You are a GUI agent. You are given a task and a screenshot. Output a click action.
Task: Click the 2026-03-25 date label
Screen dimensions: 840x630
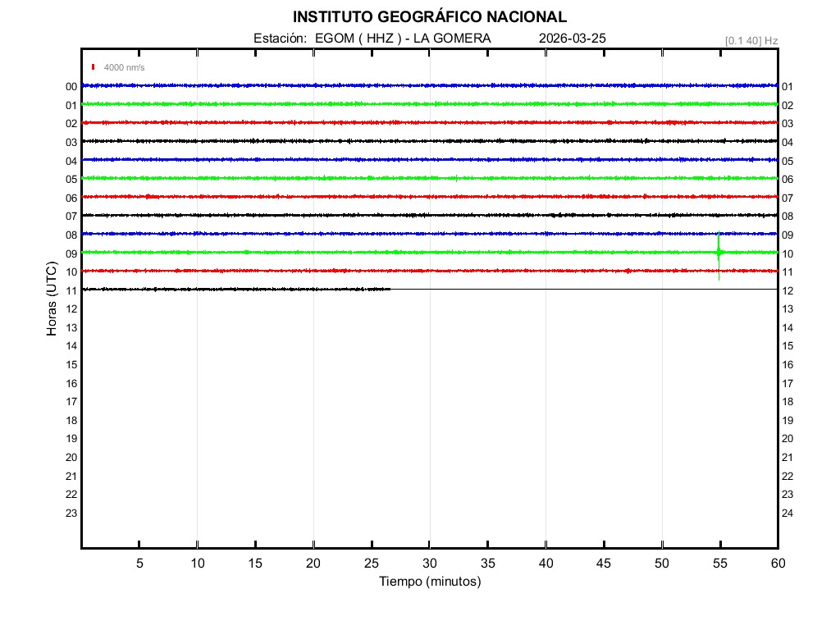(573, 39)
